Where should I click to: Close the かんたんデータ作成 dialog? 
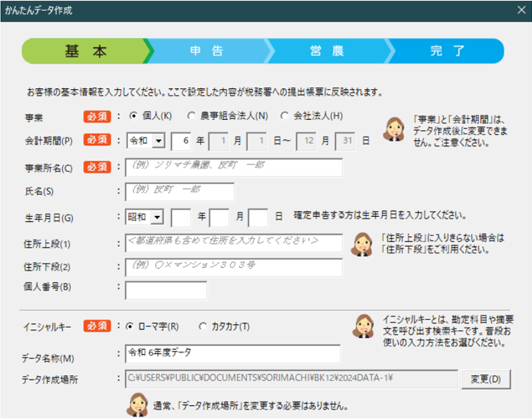pyautogui.click(x=521, y=10)
